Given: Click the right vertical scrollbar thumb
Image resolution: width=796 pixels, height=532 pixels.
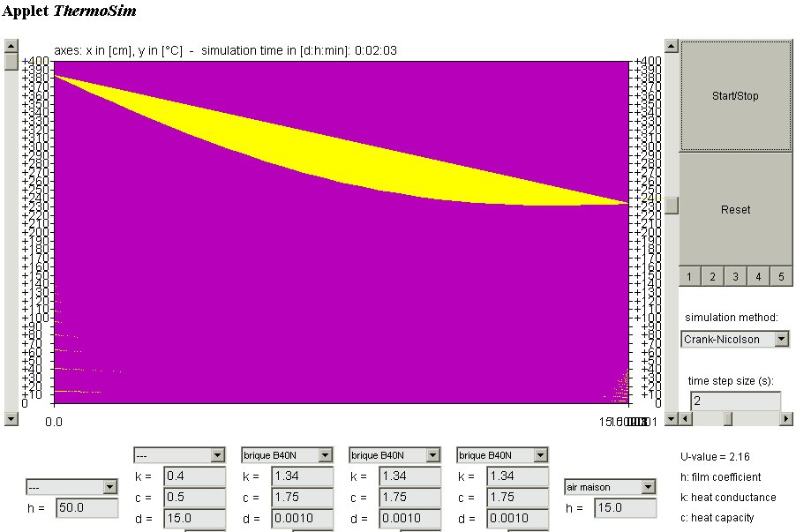Looking at the screenshot, I should pyautogui.click(x=672, y=206).
